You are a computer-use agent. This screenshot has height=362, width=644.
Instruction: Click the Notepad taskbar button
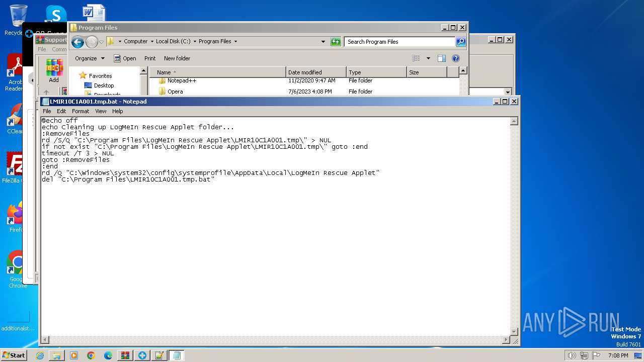point(177,355)
